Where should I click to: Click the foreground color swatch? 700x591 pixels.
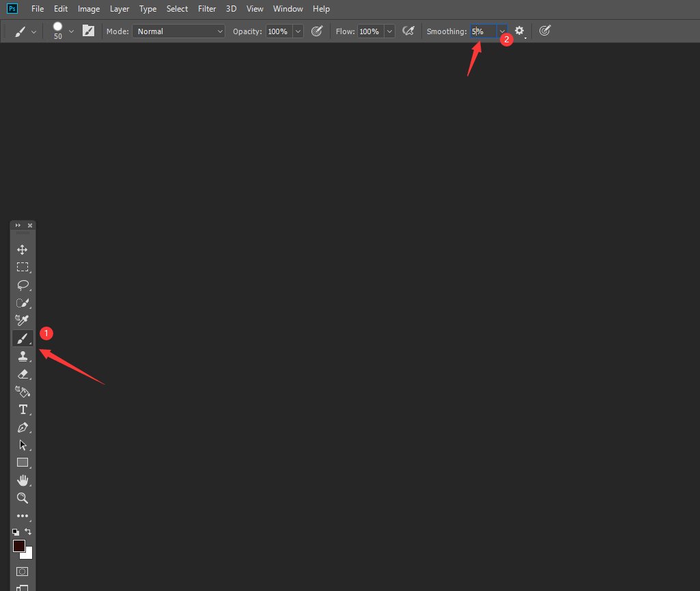[18, 545]
